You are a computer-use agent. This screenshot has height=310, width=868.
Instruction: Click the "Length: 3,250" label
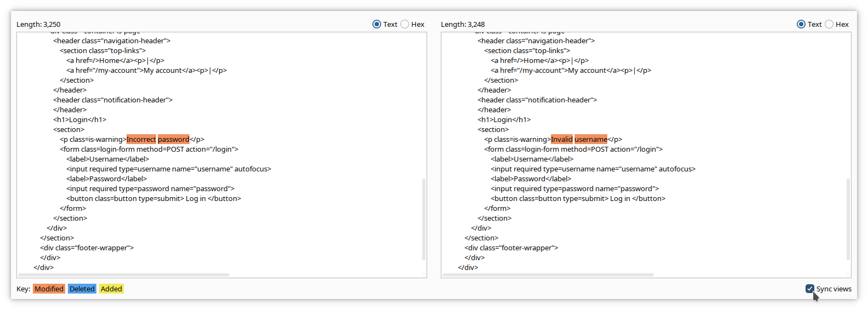click(x=38, y=25)
